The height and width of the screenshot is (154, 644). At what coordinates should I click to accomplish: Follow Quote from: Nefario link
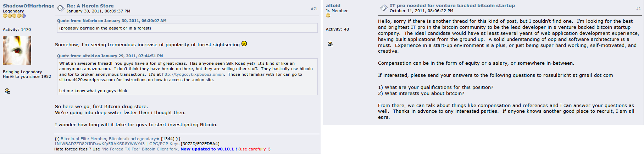point(112,21)
